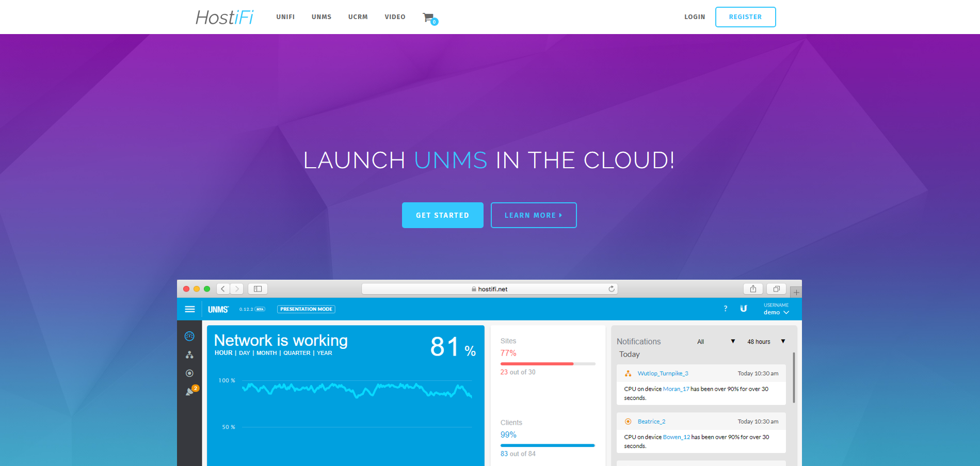980x466 pixels.
Task: Click the padlock icon beside hostifi.net
Action: pyautogui.click(x=474, y=289)
